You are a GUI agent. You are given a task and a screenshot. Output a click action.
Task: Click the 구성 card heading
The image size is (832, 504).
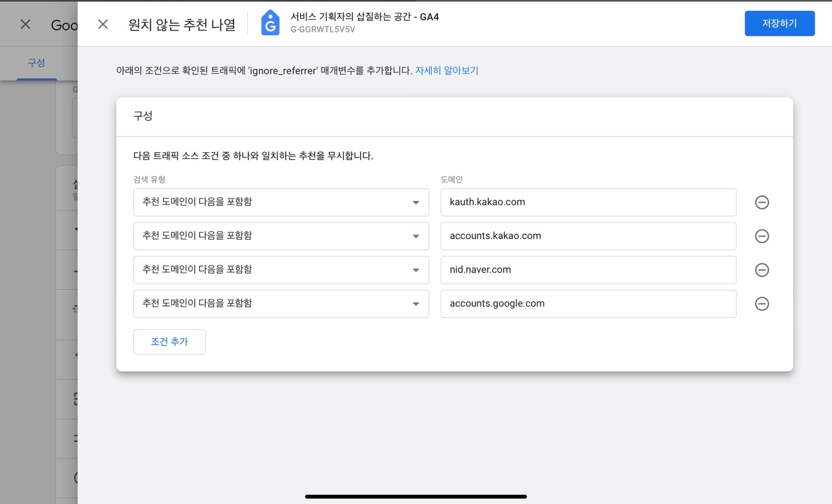pos(143,115)
